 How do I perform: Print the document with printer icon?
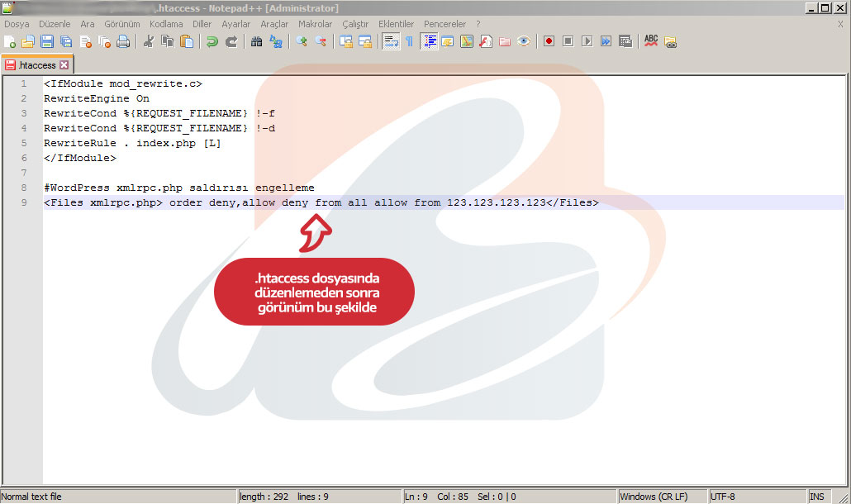tap(123, 42)
